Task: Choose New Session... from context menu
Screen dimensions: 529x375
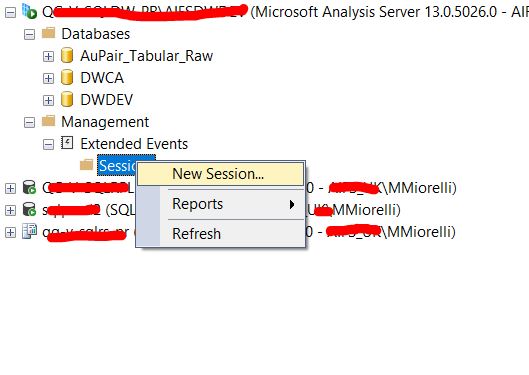Action: [220, 174]
